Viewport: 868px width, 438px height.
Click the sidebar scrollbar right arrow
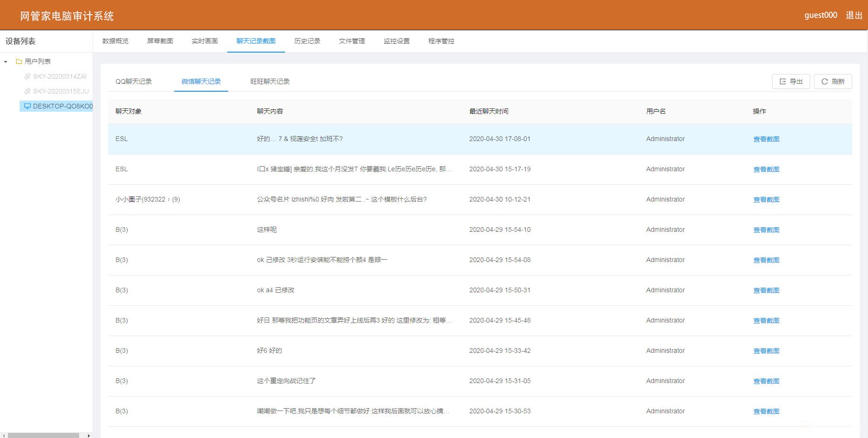pyautogui.click(x=88, y=436)
